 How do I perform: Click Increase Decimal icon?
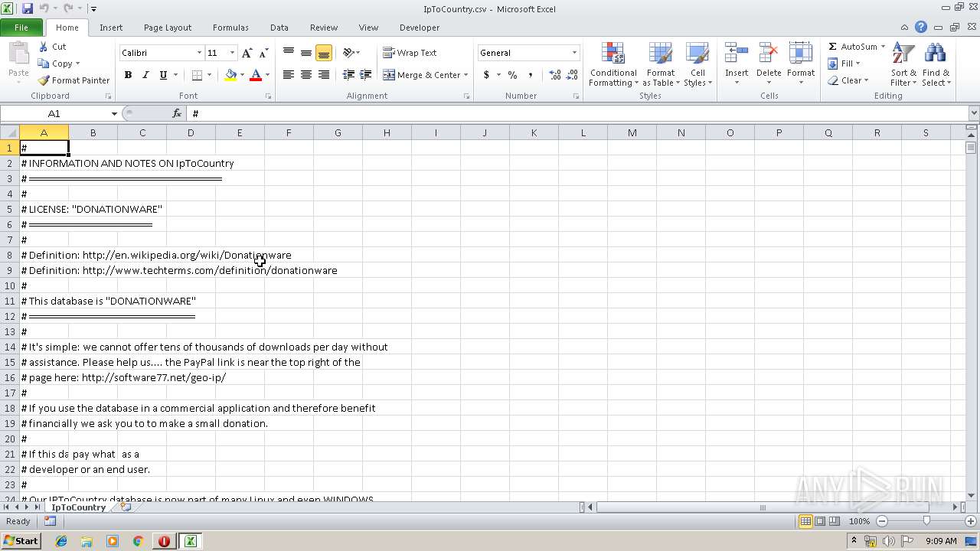pyautogui.click(x=555, y=75)
